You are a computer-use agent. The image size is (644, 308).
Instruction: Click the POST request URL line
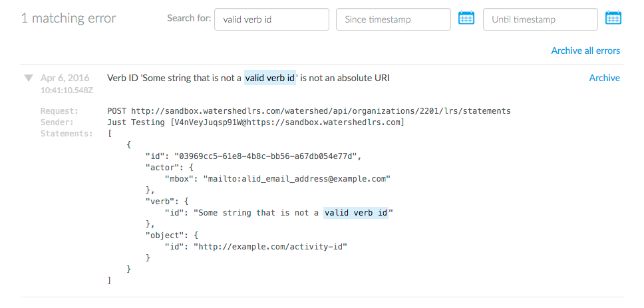pyautogui.click(x=309, y=110)
